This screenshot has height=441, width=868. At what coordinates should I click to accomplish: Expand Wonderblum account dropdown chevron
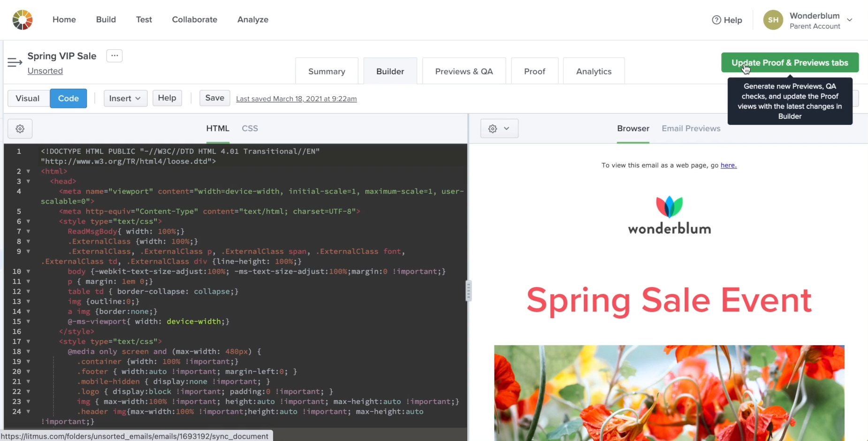pyautogui.click(x=849, y=20)
